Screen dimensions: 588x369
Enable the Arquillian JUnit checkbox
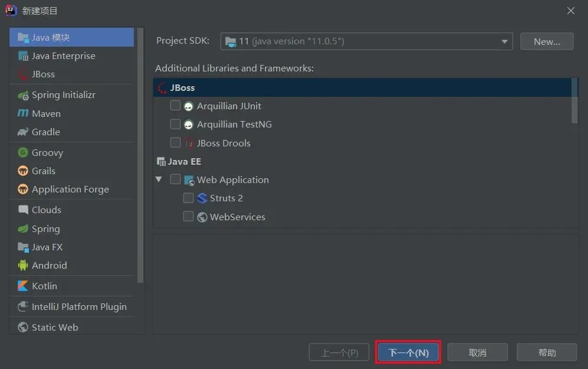[x=175, y=106]
